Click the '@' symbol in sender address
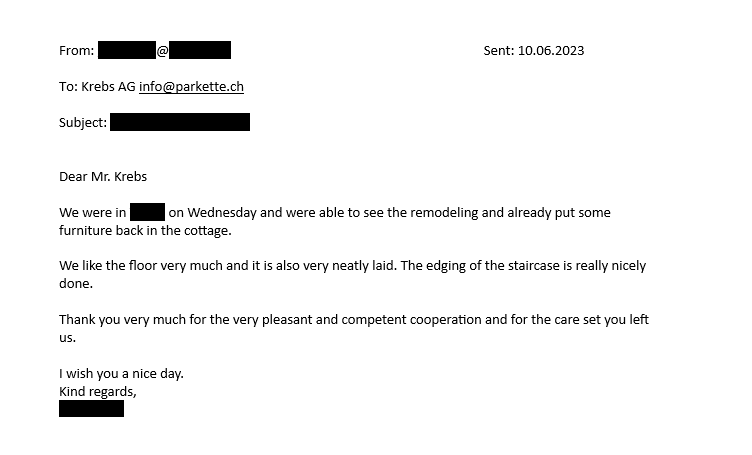 163,51
